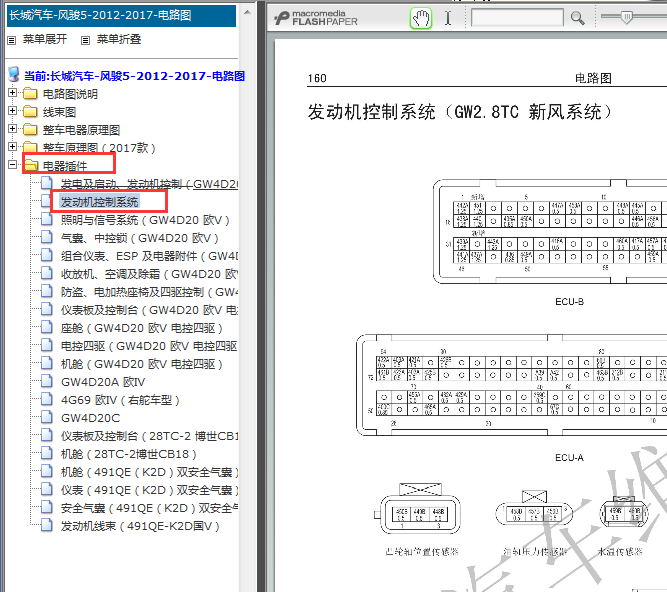Click the 长城汽车-风骏5-2012-2017-电路图 title header
Screen dimensions: 667x592
coord(121,16)
